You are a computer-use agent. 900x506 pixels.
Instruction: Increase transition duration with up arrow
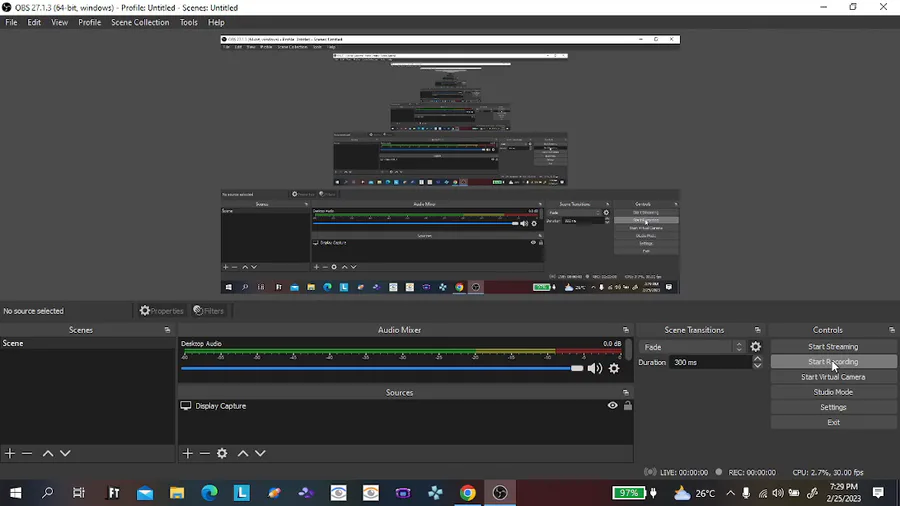coord(758,359)
